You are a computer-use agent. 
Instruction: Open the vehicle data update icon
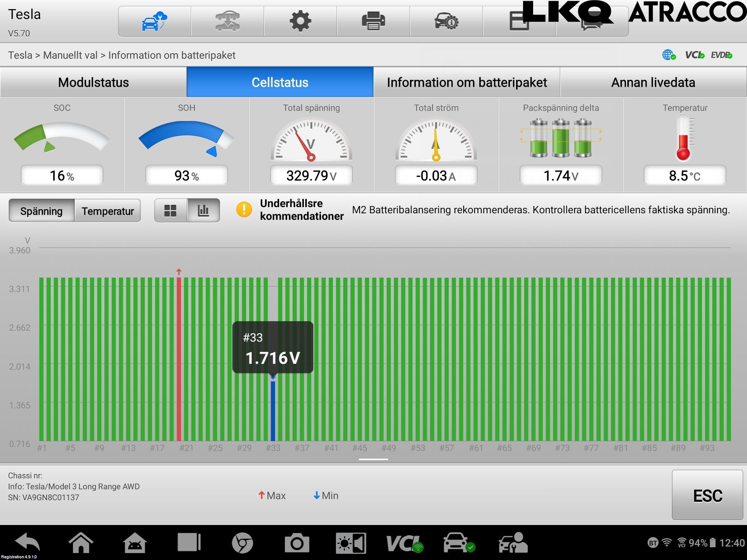coord(227,21)
